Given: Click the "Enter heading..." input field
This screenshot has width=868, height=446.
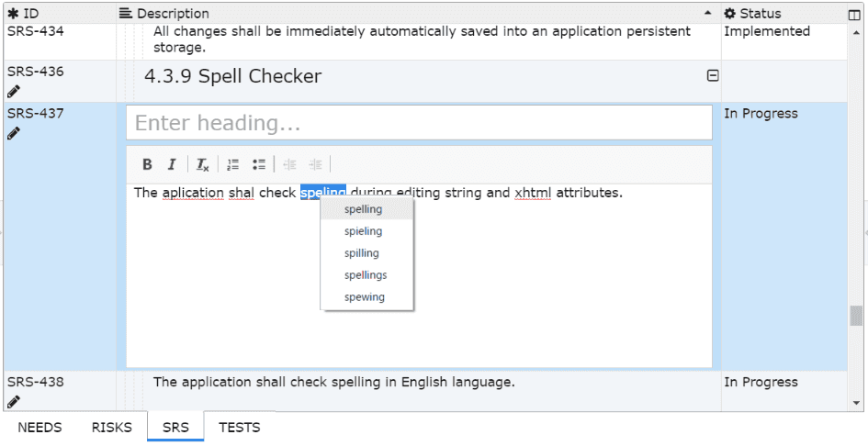Looking at the screenshot, I should point(419,123).
